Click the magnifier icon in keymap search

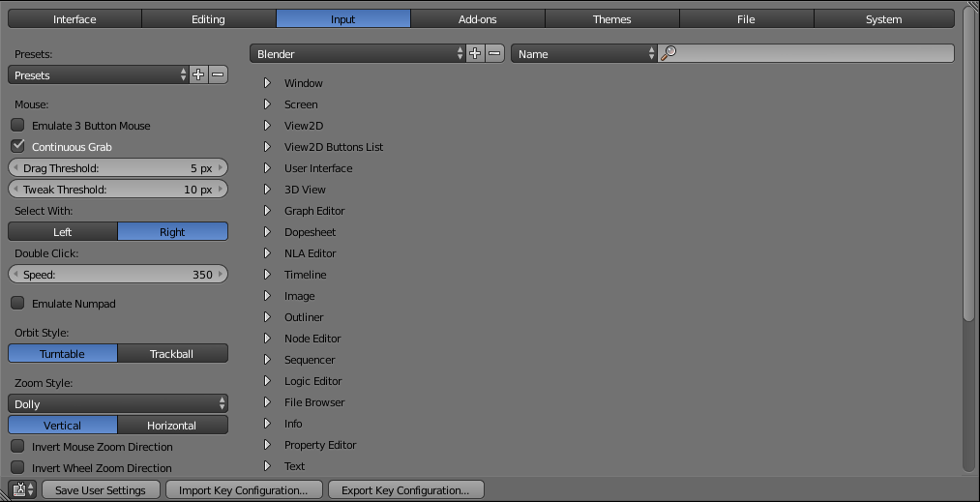click(668, 54)
